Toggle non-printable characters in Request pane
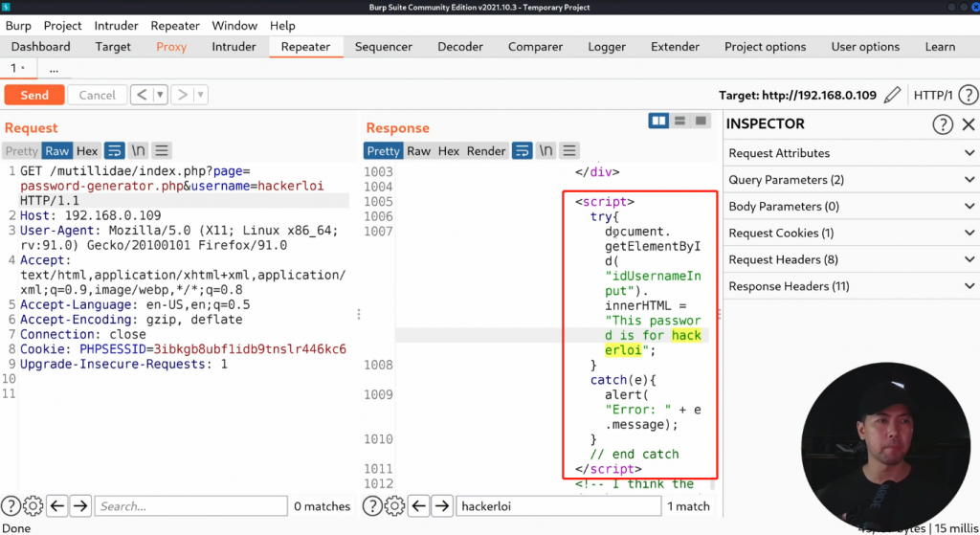 point(139,150)
